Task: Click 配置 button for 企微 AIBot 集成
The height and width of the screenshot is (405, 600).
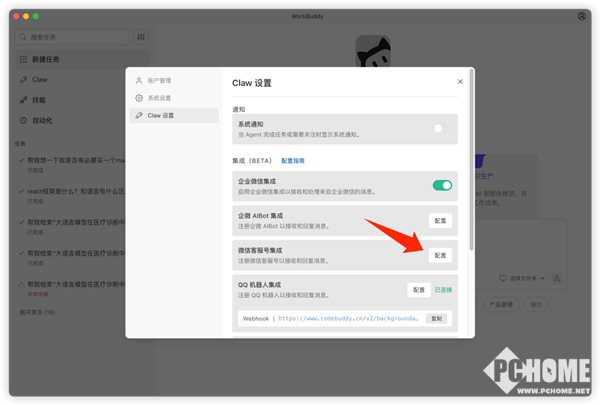Action: tap(440, 220)
